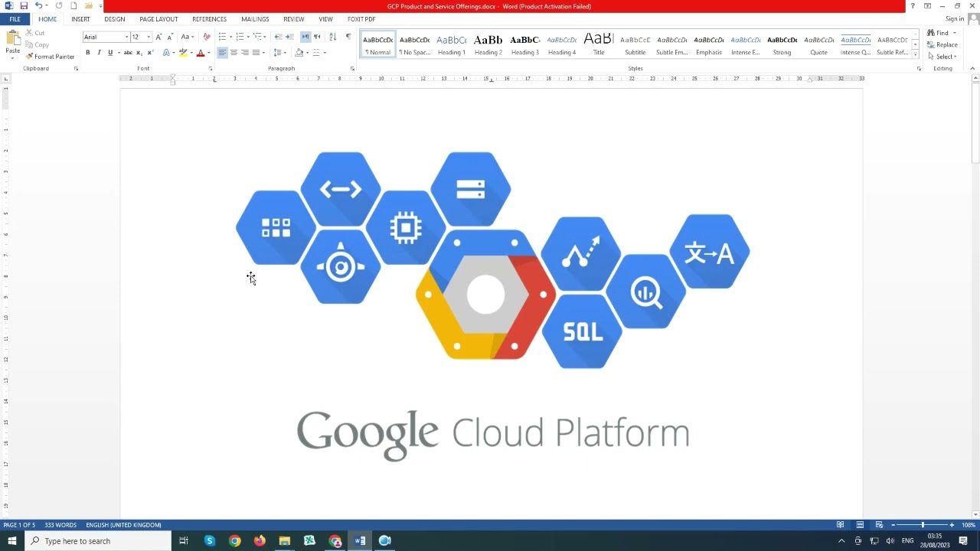Screen dimensions: 980x551
Task: Click the Paste clipboard icon
Action: [13, 38]
